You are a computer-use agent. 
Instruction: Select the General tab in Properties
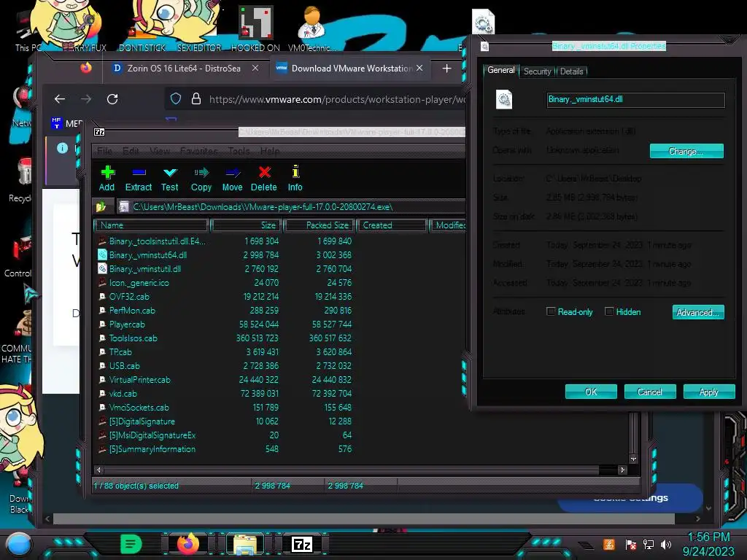[x=500, y=70]
